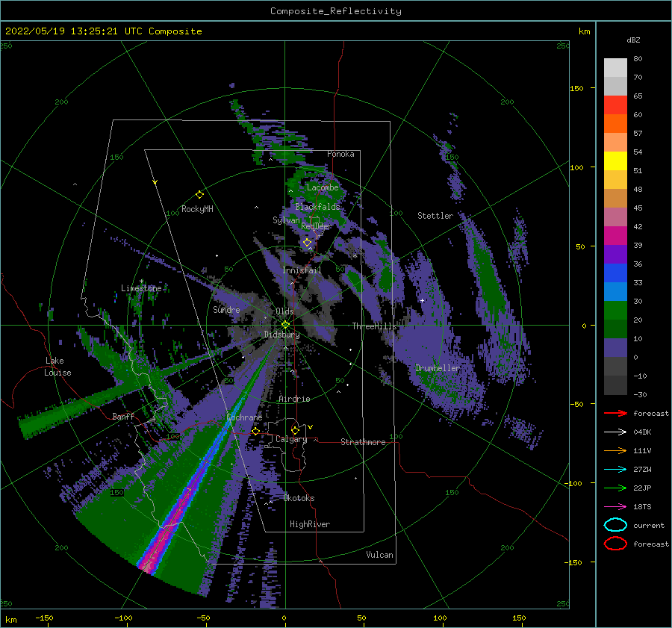Click the Okotoks label
The width and height of the screenshot is (672, 628).
(x=299, y=498)
